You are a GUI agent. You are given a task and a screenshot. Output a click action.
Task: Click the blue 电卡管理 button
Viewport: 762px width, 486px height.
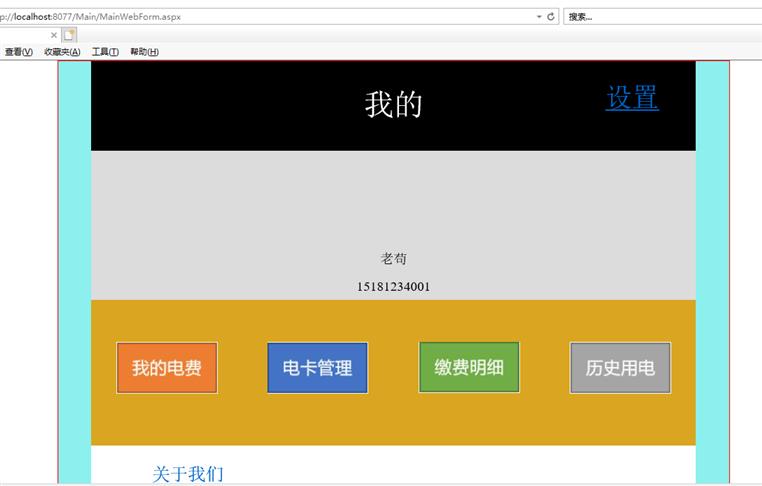[x=317, y=368]
